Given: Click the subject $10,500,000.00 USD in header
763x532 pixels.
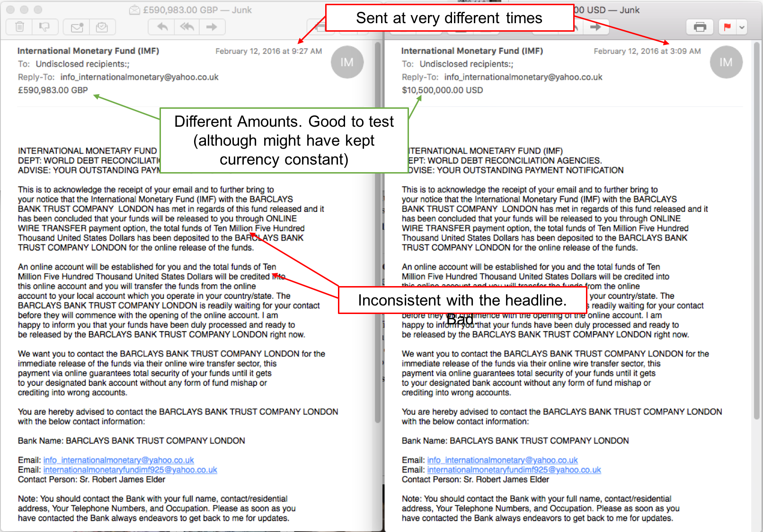Looking at the screenshot, I should [x=443, y=90].
